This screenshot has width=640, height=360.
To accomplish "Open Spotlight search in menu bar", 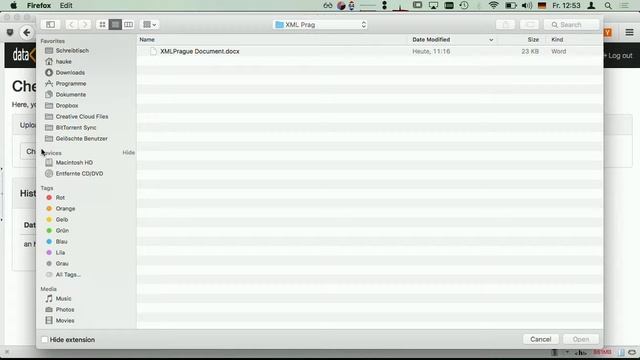I will [x=608, y=6].
